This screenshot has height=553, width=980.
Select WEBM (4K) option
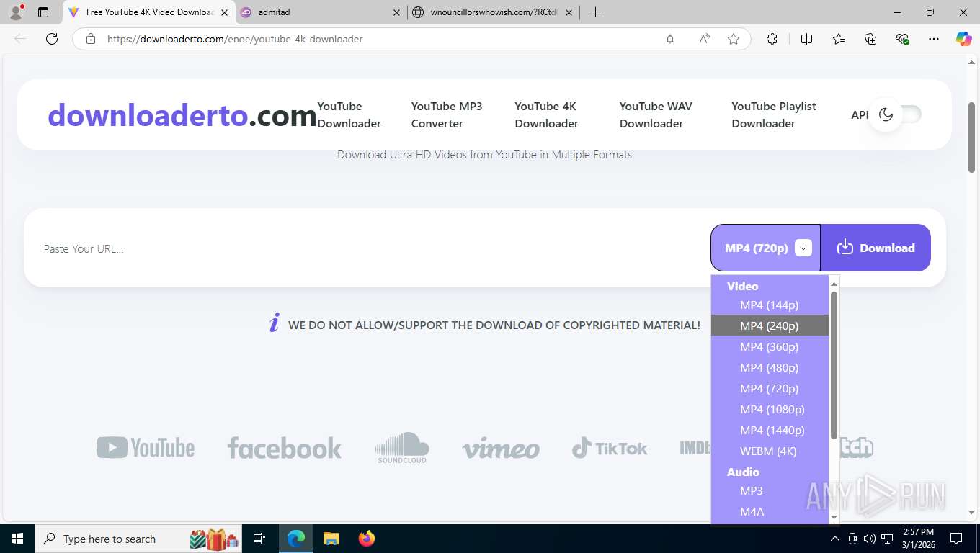(x=768, y=451)
